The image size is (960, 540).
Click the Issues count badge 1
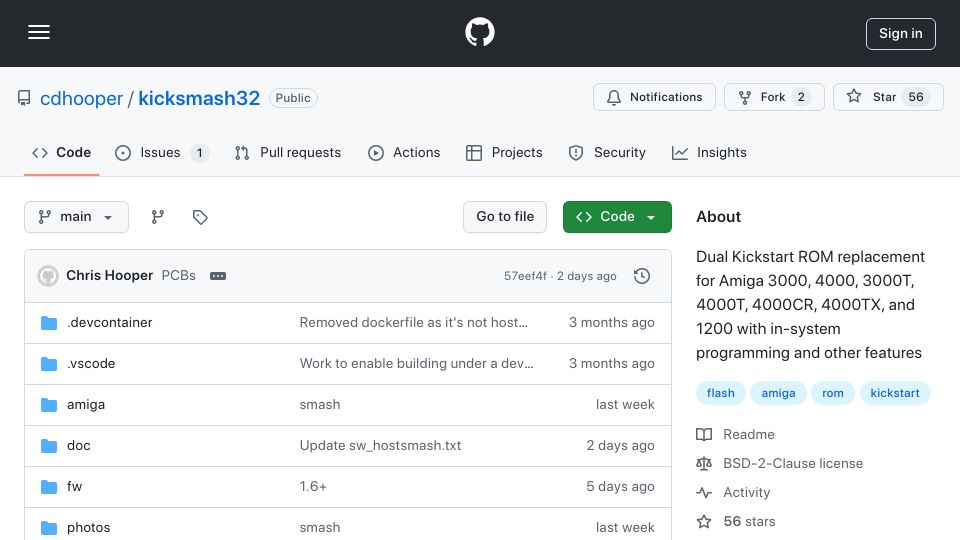coord(200,152)
